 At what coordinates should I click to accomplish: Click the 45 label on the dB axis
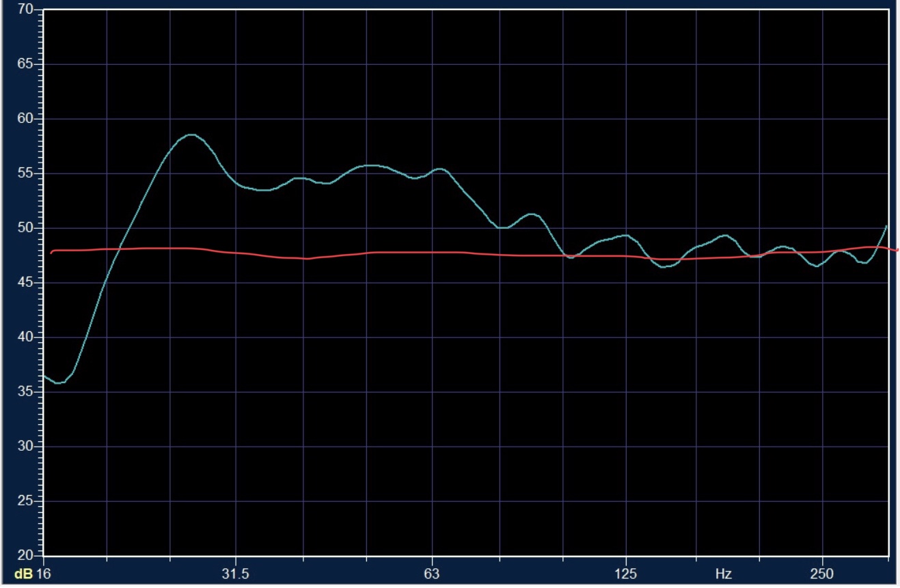point(26,283)
